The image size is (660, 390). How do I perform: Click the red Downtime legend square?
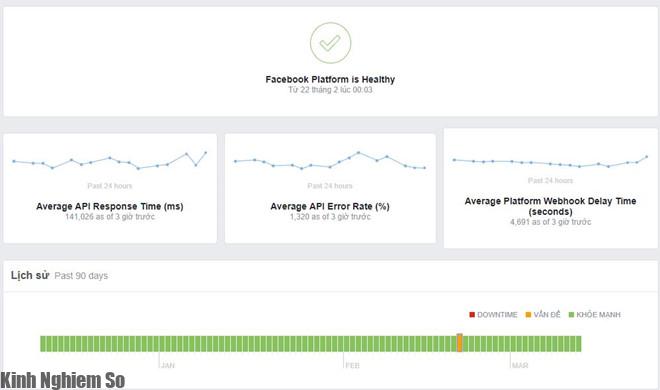pos(472,315)
